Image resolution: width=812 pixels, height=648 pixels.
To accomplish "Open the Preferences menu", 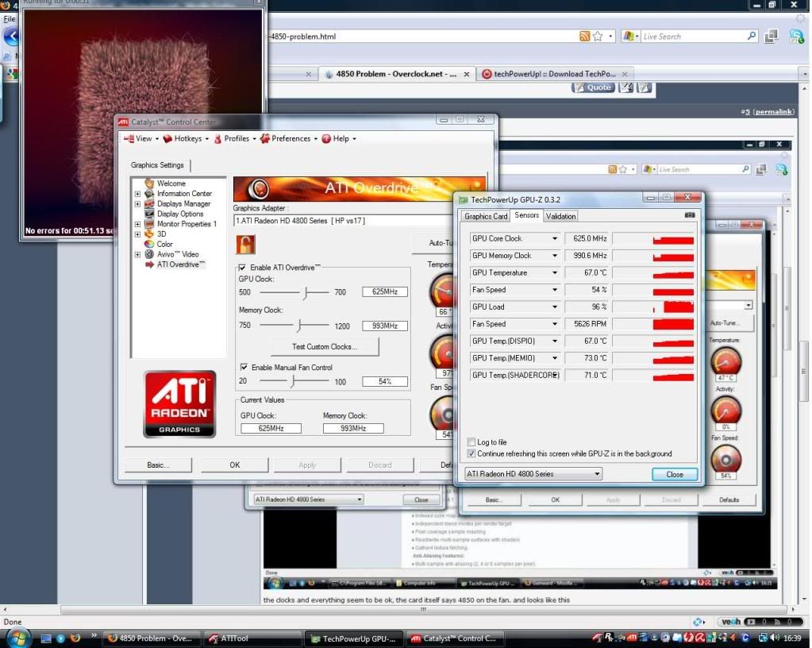I will [x=289, y=138].
